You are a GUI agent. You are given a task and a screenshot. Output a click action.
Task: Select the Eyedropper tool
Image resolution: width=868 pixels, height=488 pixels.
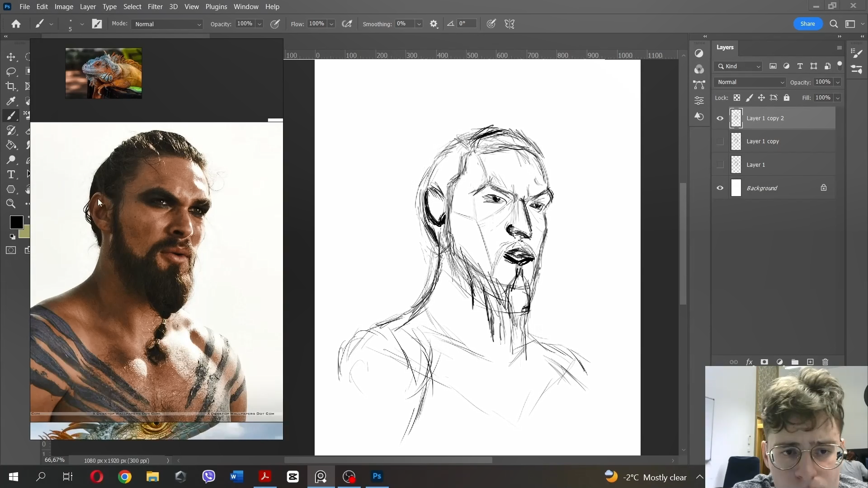(11, 101)
